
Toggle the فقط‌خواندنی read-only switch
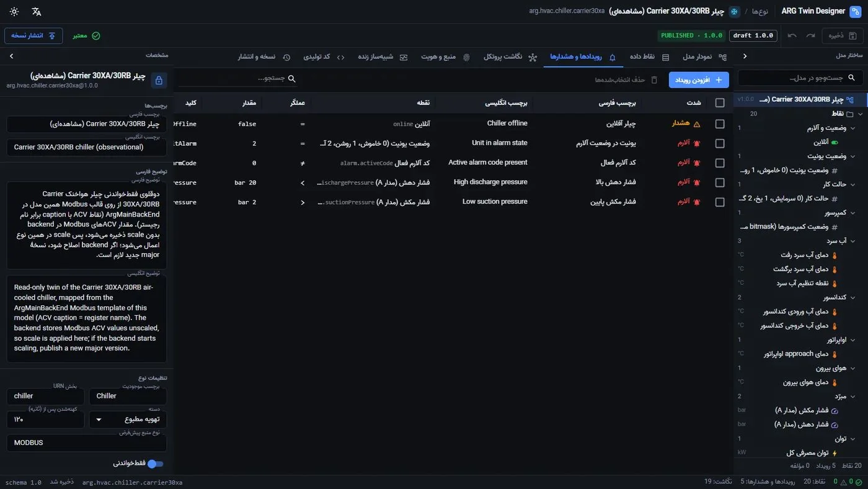point(156,464)
